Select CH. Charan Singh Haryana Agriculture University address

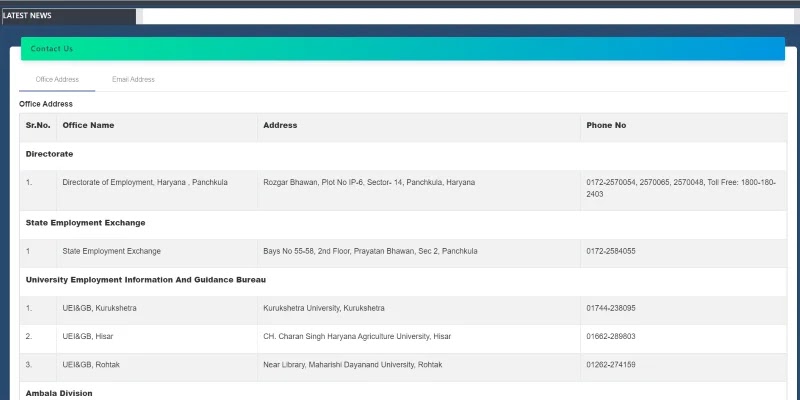tap(357, 337)
